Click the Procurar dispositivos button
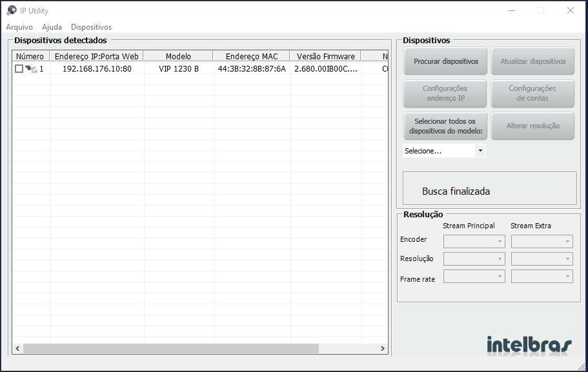 click(x=446, y=61)
